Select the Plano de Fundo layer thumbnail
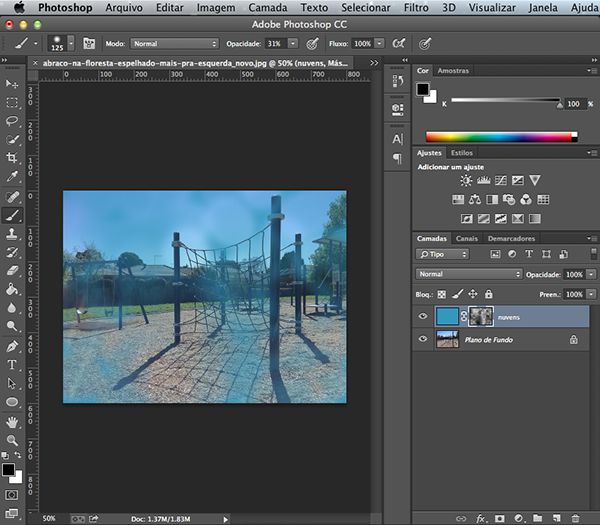Screen dimensions: 600x525 pos(447,339)
